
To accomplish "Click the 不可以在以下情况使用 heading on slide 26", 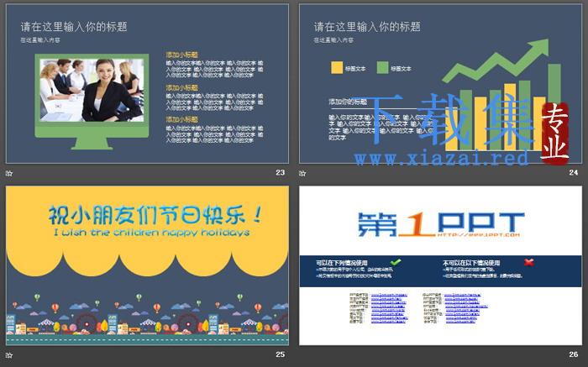I will click(x=471, y=263).
